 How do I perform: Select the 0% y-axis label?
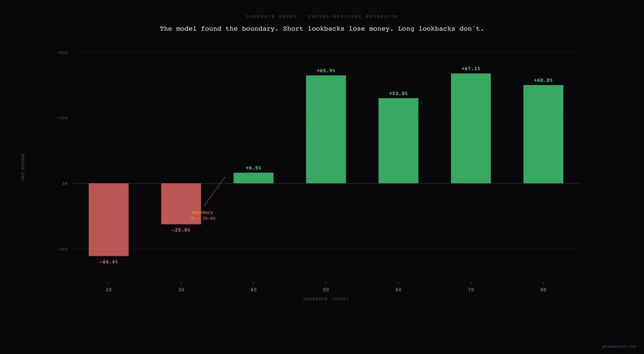coord(65,184)
